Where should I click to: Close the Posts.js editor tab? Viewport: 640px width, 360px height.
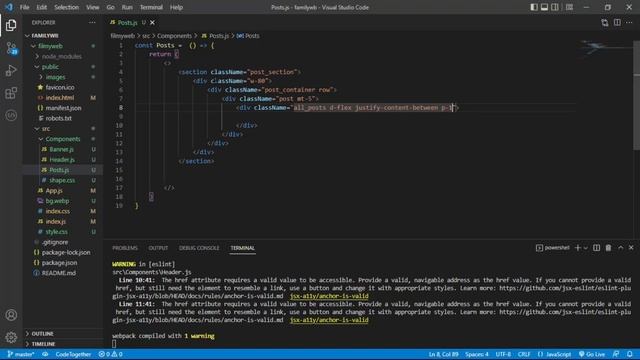(x=152, y=22)
